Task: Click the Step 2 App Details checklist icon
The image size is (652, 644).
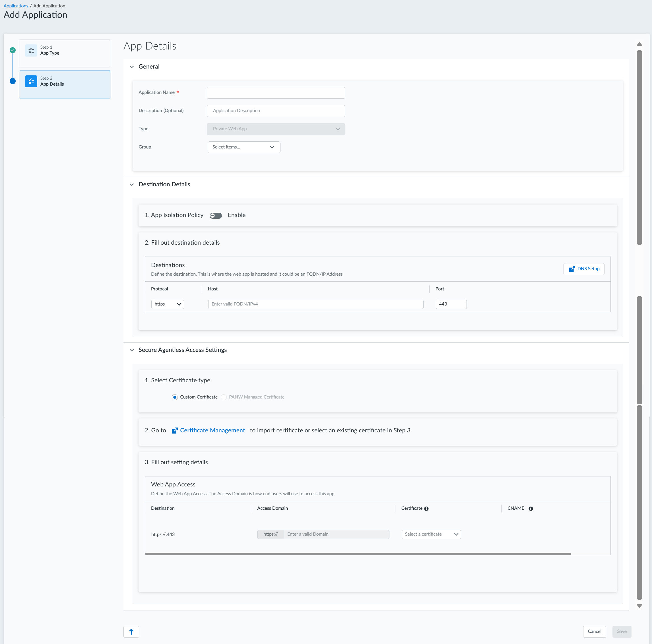Action: click(x=31, y=81)
